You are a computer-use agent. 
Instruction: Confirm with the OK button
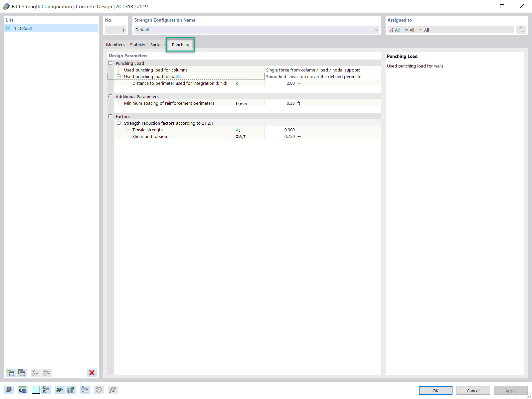pyautogui.click(x=436, y=390)
